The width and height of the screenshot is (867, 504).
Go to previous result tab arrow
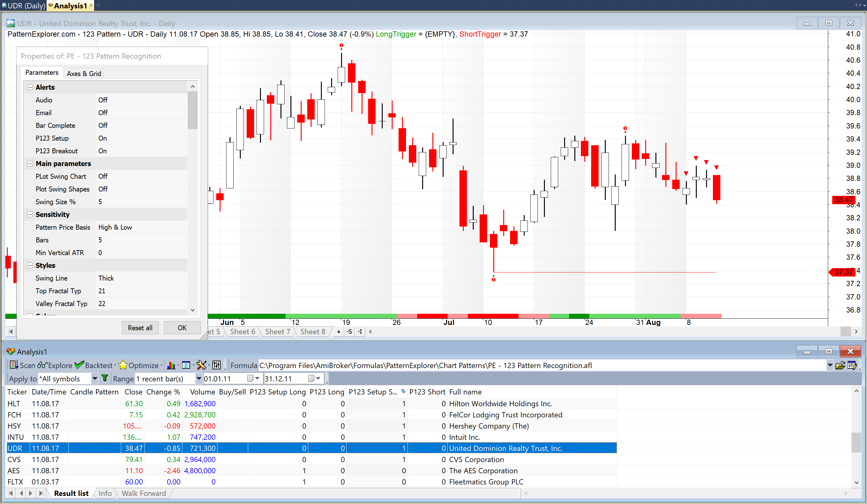point(21,493)
